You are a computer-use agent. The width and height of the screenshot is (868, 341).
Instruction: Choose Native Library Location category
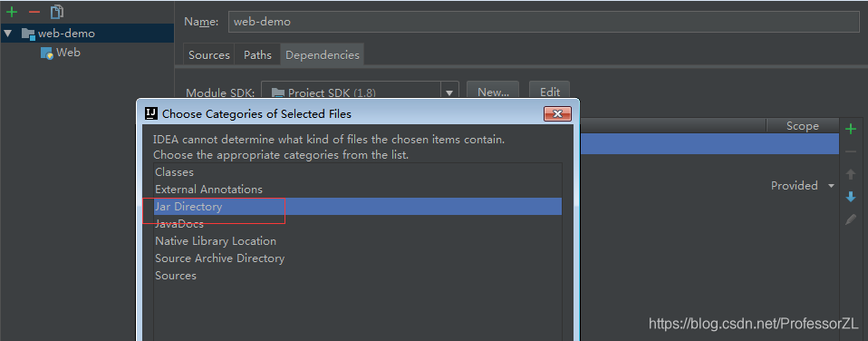coord(358,241)
